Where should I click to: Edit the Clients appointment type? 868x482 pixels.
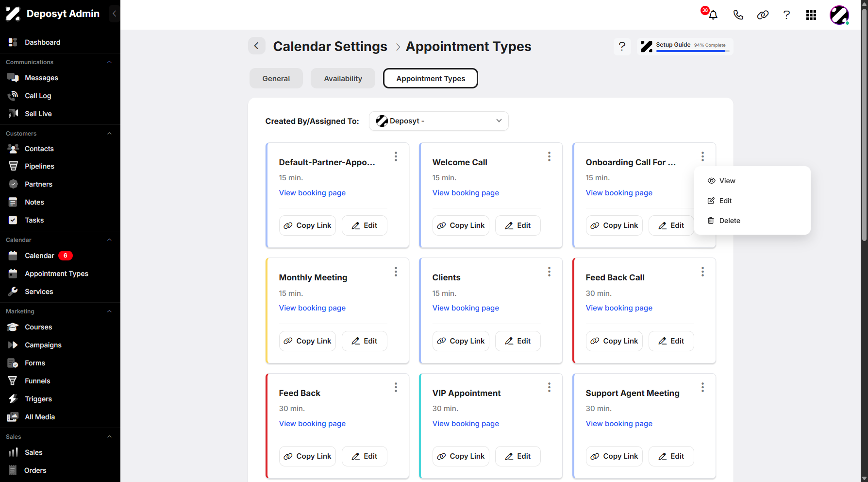(x=518, y=341)
